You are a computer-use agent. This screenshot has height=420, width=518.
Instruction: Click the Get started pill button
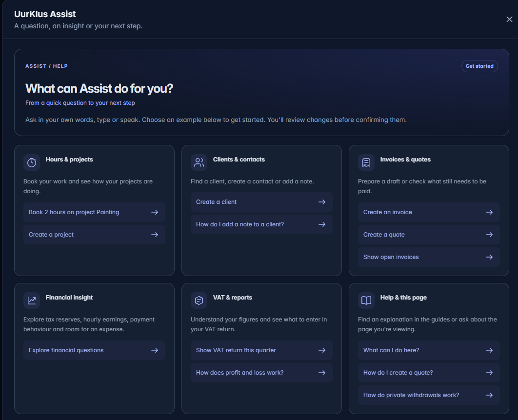tap(479, 66)
